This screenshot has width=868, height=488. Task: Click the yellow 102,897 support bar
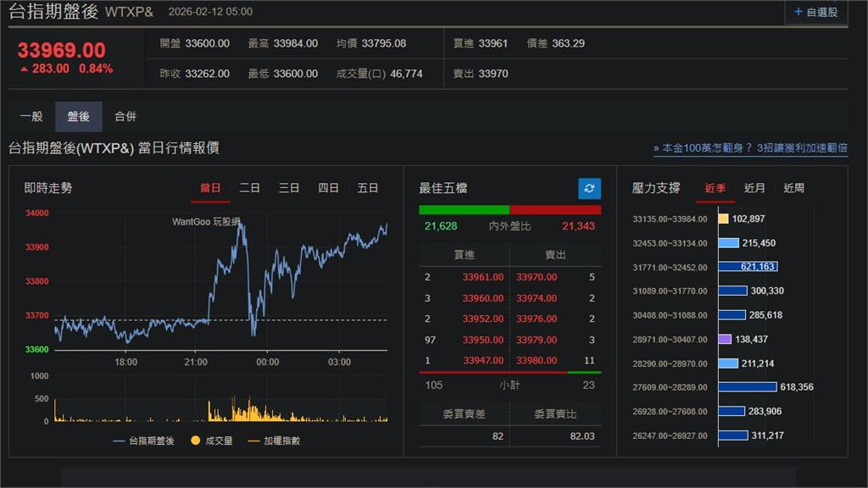point(723,219)
